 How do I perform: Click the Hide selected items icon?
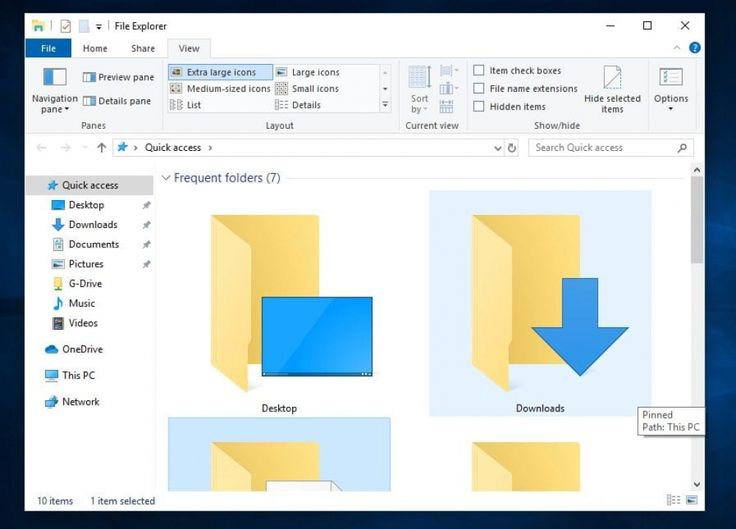(612, 79)
